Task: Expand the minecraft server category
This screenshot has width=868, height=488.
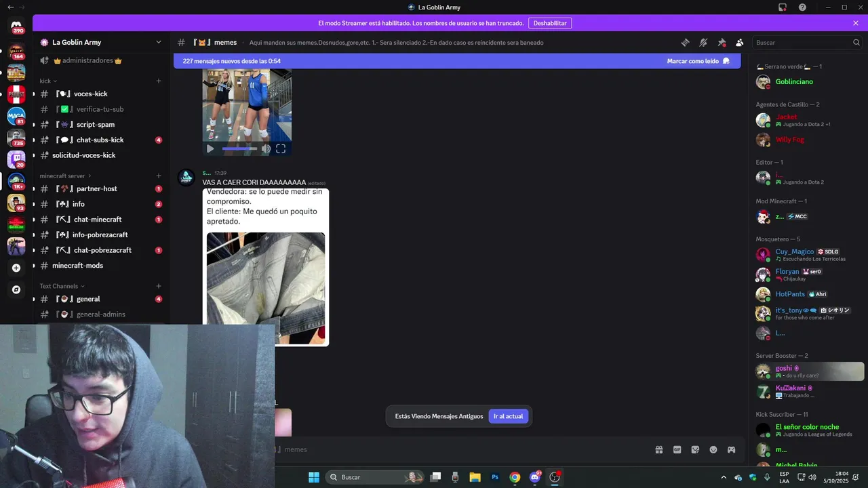Action: coord(65,176)
